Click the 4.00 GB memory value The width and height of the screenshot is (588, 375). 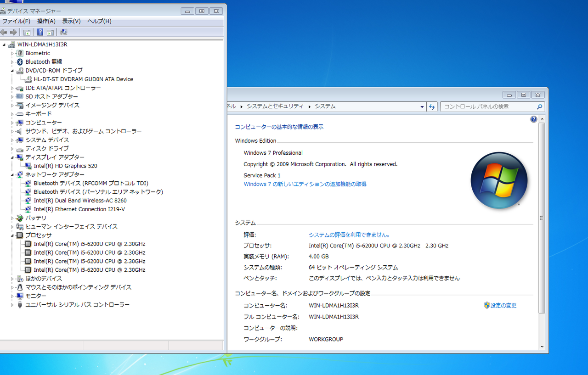tap(319, 257)
